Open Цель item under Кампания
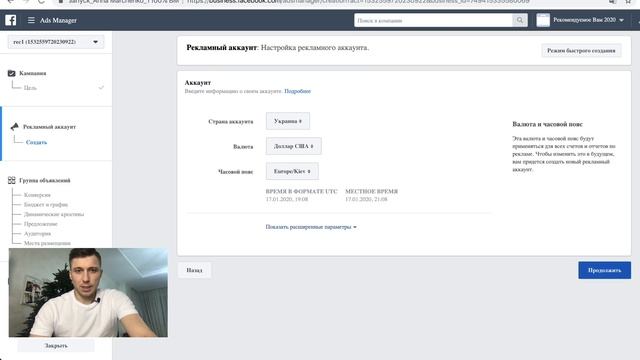This screenshot has width=640, height=360. pos(30,88)
